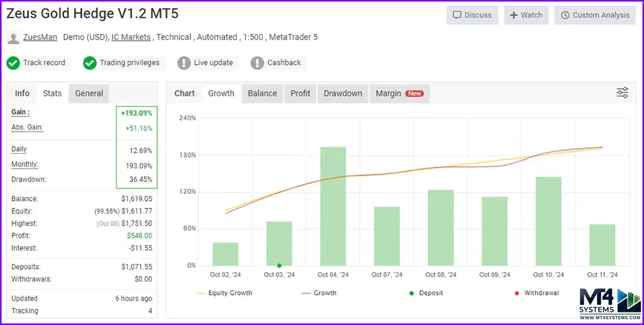This screenshot has height=325, width=644.
Task: Follow the IC Markets broker link
Action: tap(131, 37)
